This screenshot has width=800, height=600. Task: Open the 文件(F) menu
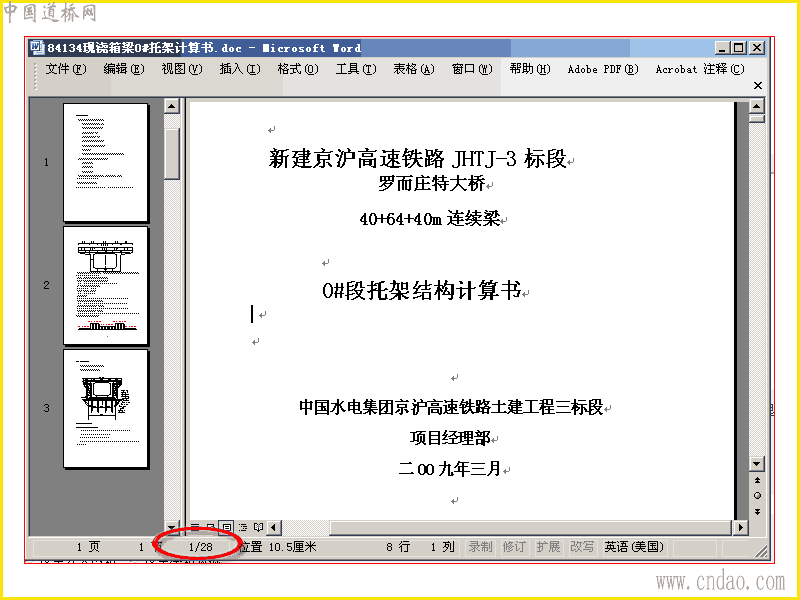click(x=66, y=69)
